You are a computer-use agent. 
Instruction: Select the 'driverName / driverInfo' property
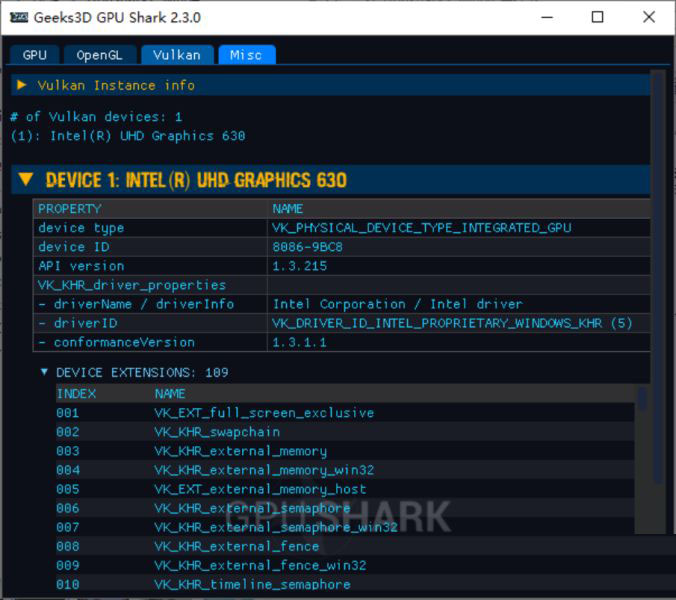tap(150, 304)
